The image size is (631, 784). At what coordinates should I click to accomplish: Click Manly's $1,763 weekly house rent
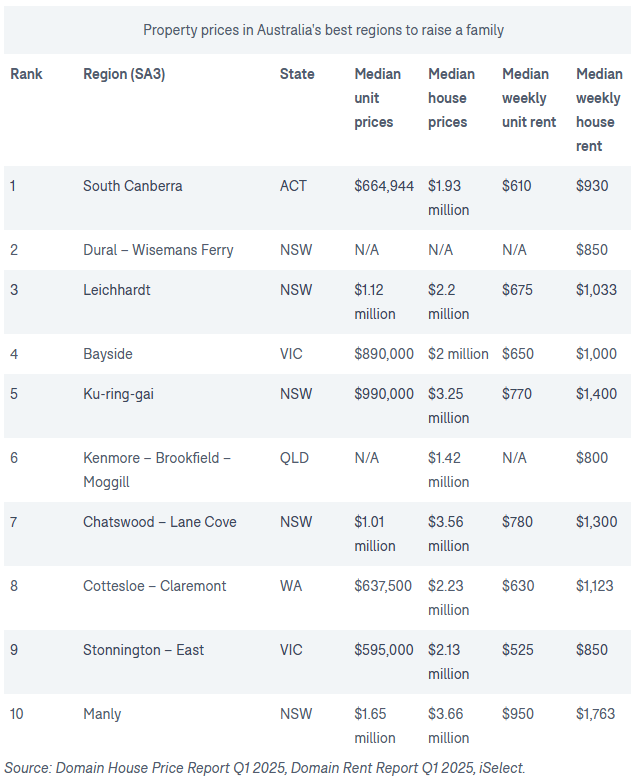tap(596, 714)
